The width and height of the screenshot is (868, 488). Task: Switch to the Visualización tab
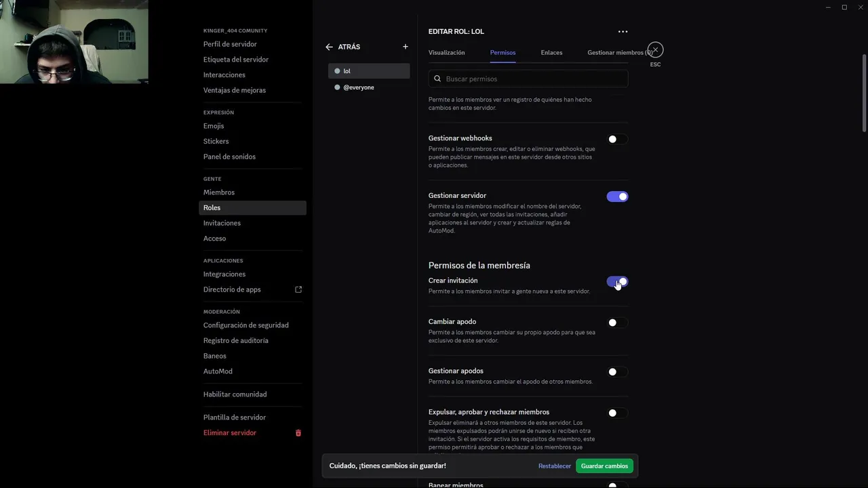446,53
